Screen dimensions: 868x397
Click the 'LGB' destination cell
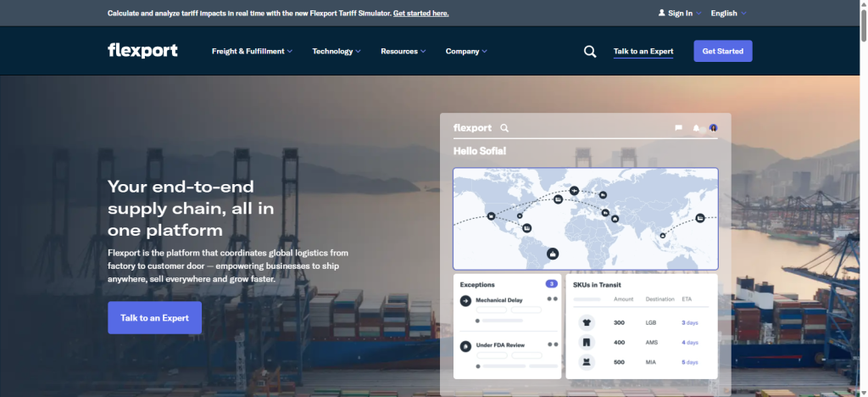tap(652, 323)
